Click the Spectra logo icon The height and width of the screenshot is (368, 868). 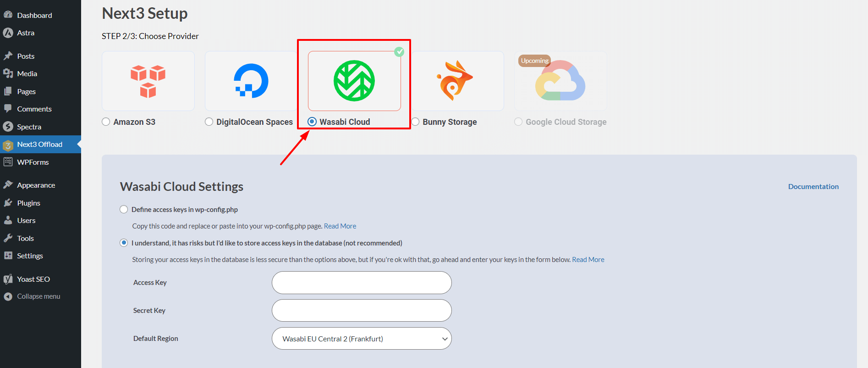coord(8,127)
